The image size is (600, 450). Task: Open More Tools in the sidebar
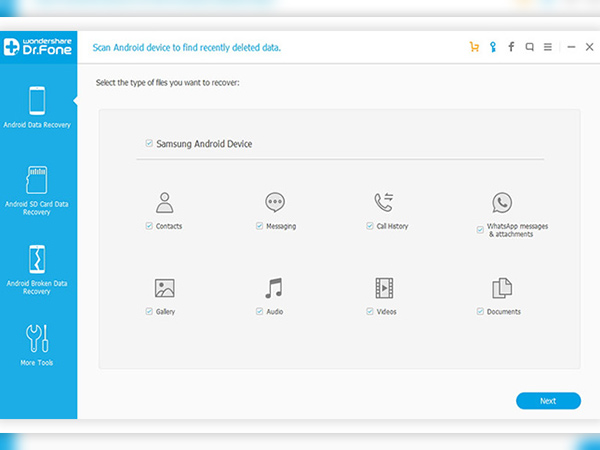(x=38, y=344)
